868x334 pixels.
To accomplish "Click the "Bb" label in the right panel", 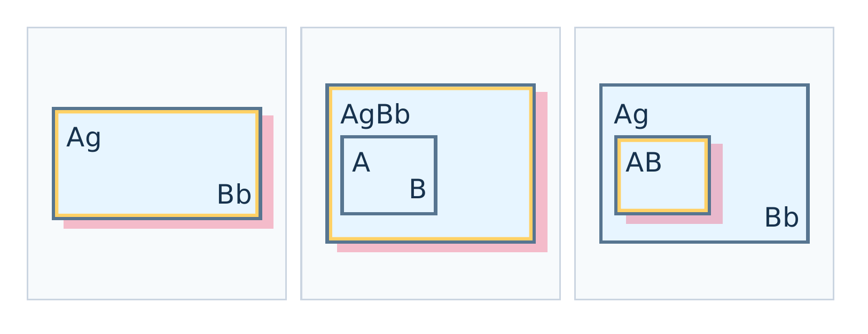I will (781, 218).
